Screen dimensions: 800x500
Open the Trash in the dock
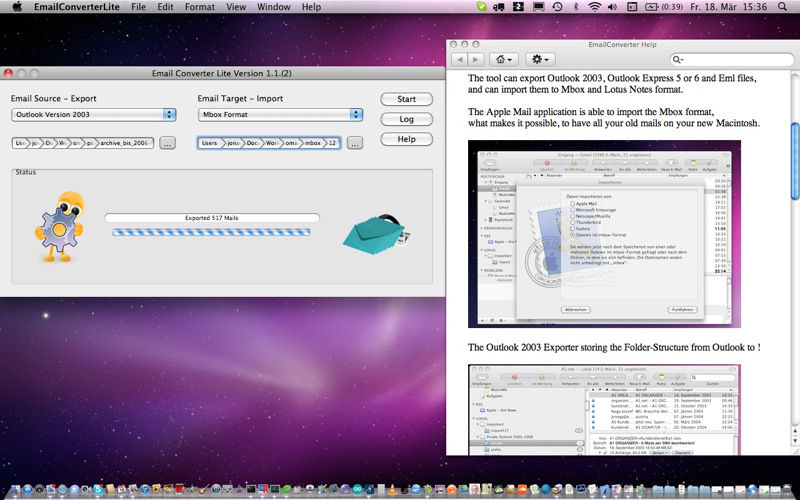coord(787,490)
